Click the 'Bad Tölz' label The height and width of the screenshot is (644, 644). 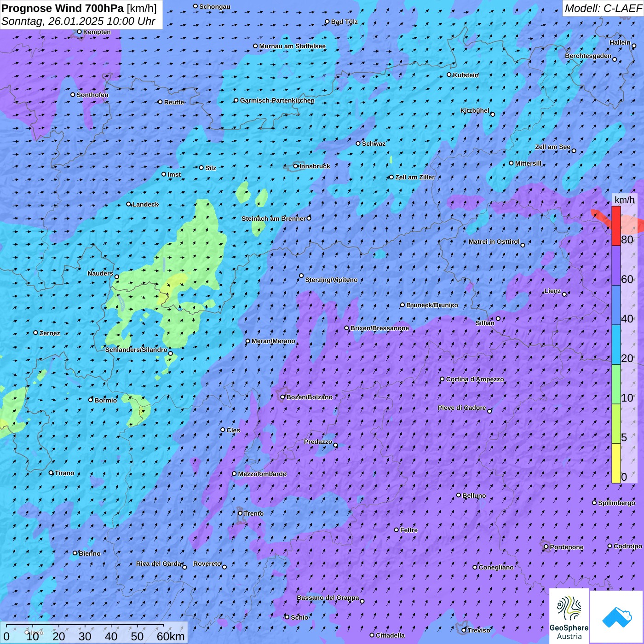(x=344, y=22)
